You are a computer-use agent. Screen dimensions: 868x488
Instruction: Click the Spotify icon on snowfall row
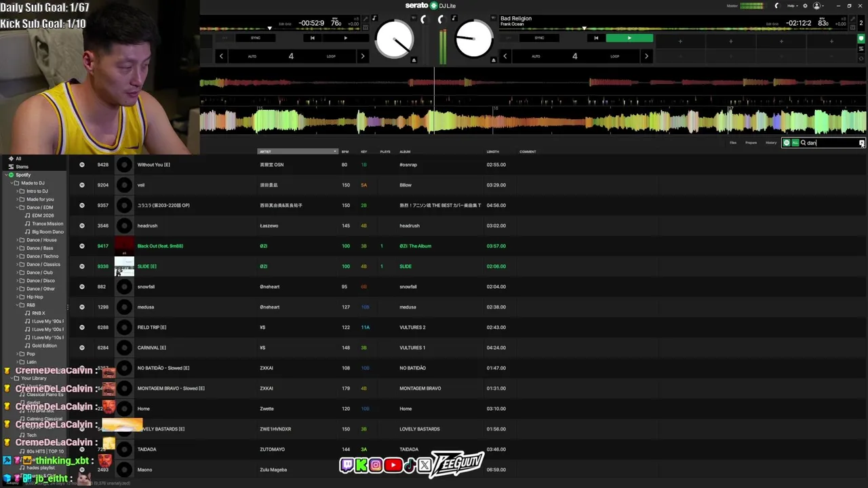82,287
